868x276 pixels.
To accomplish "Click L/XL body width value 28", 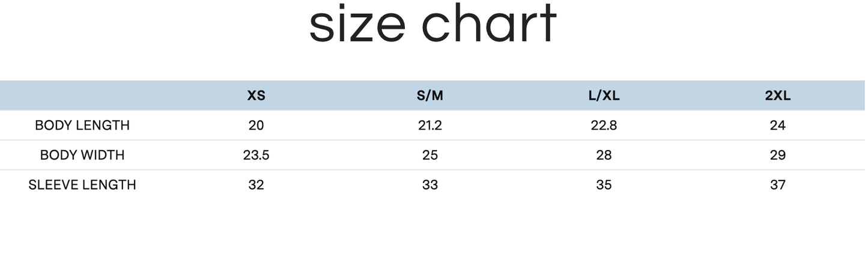I will 604,155.
